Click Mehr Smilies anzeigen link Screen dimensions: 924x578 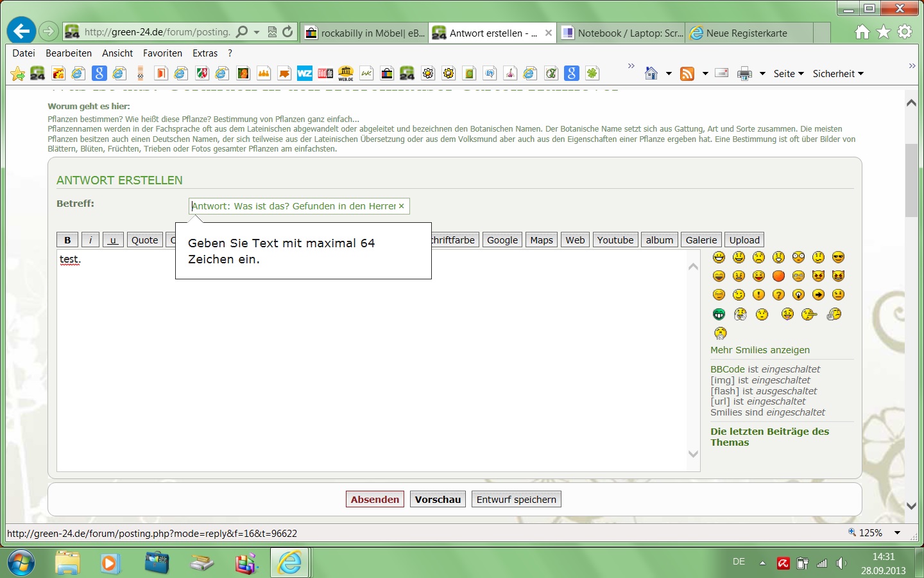click(x=760, y=350)
